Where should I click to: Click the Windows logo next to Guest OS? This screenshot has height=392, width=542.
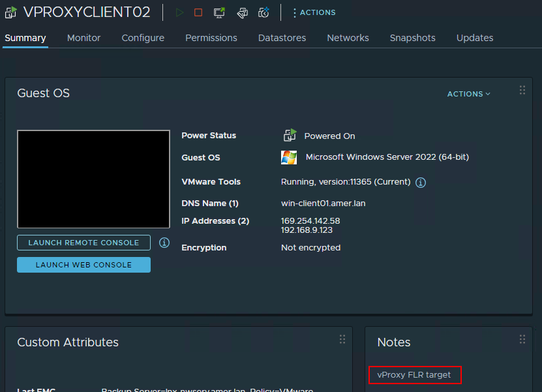click(x=288, y=157)
